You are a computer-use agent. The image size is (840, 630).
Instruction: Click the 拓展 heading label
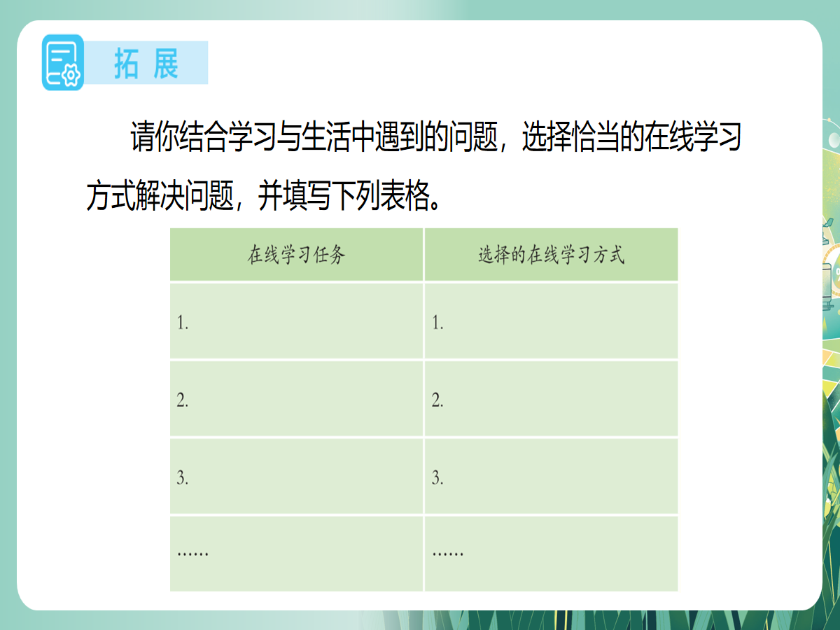146,63
